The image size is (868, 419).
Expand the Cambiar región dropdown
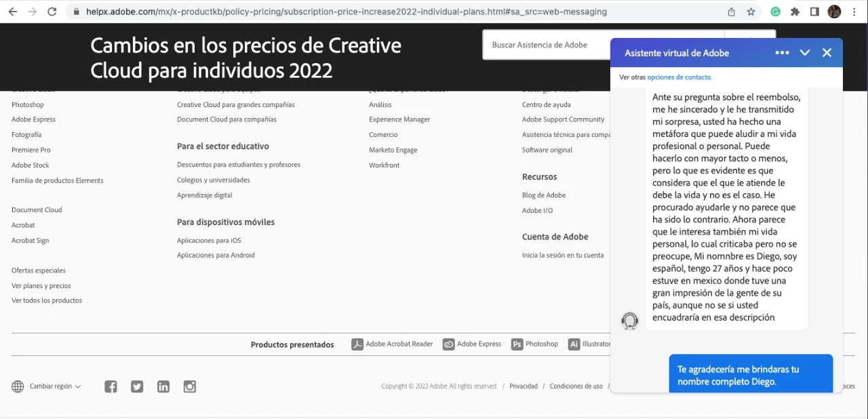tap(56, 386)
